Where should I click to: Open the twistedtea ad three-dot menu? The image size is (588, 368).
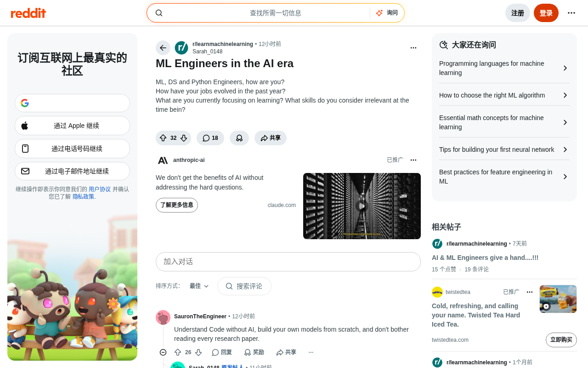coord(530,292)
